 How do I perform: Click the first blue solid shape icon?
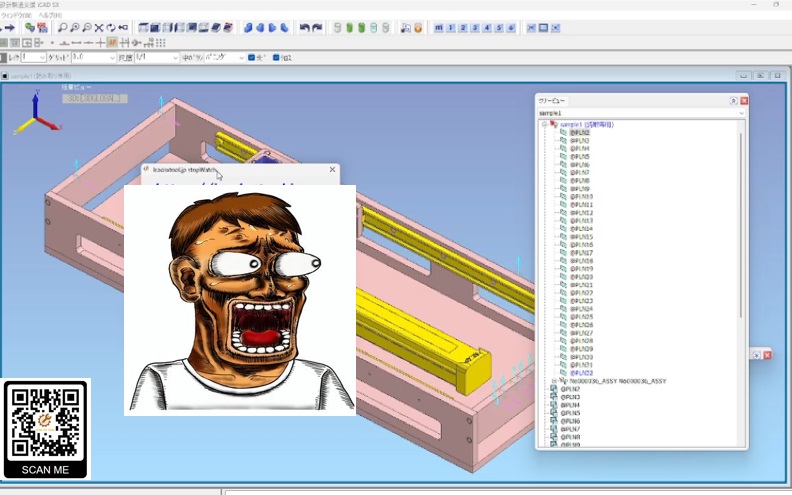249,28
